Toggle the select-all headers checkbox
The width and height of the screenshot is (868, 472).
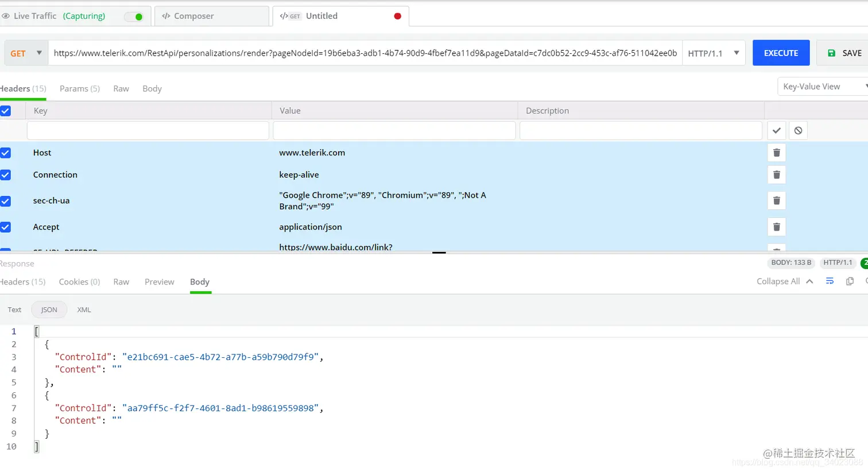[x=5, y=111]
